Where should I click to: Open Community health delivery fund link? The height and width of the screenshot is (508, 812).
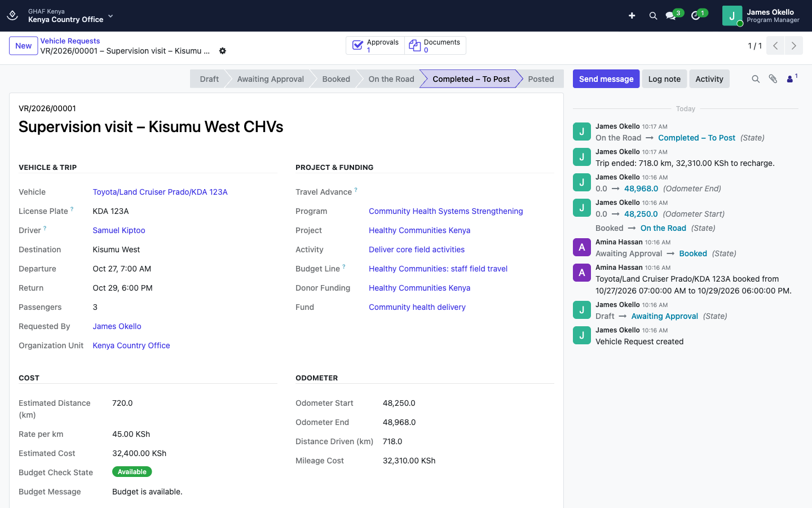click(417, 307)
